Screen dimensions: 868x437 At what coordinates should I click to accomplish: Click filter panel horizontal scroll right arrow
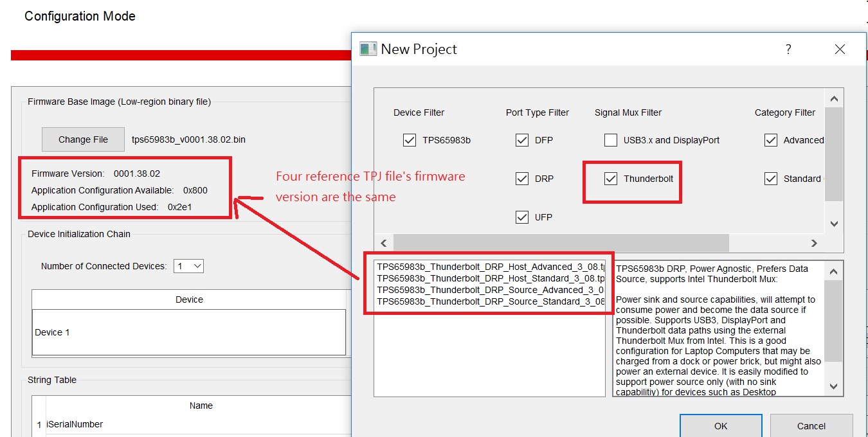(814, 243)
